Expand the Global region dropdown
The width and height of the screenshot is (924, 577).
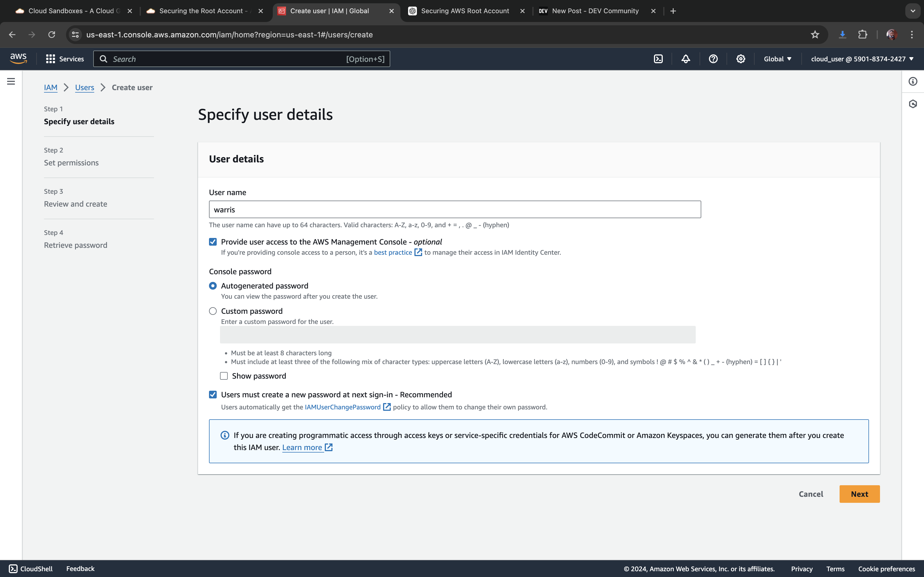[777, 59]
